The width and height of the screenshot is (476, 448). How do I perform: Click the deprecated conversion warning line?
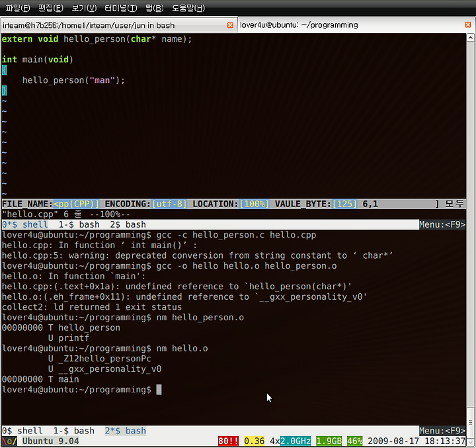[197, 255]
